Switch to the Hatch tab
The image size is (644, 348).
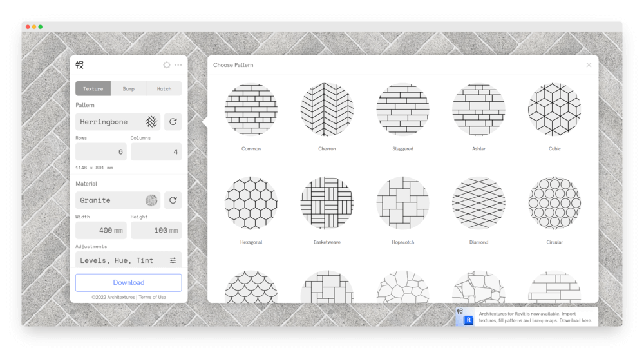click(164, 89)
